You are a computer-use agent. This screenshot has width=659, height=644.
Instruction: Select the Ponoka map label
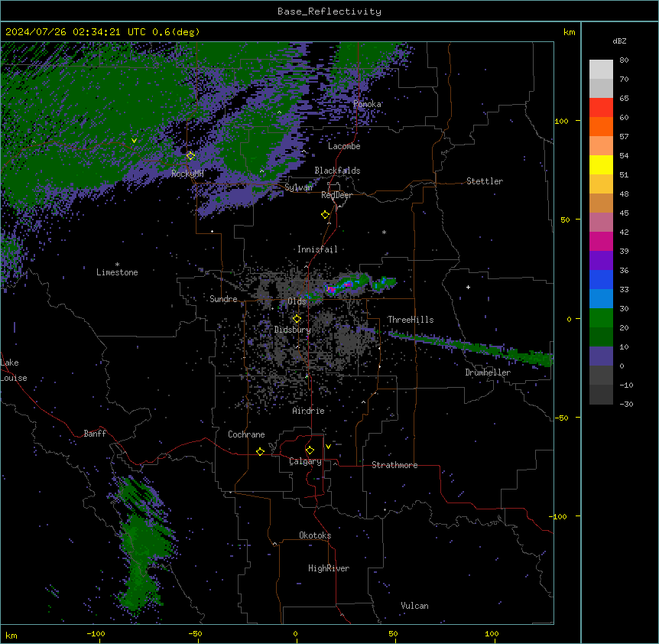pos(367,104)
